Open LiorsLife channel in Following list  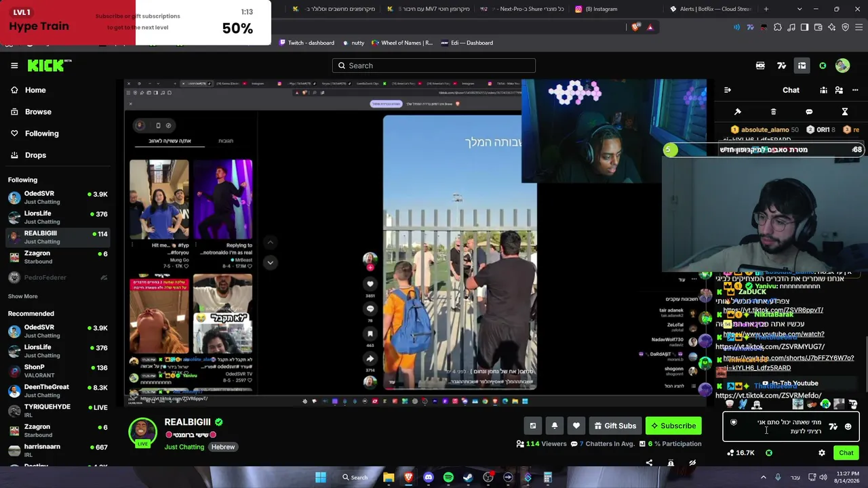[x=58, y=218]
